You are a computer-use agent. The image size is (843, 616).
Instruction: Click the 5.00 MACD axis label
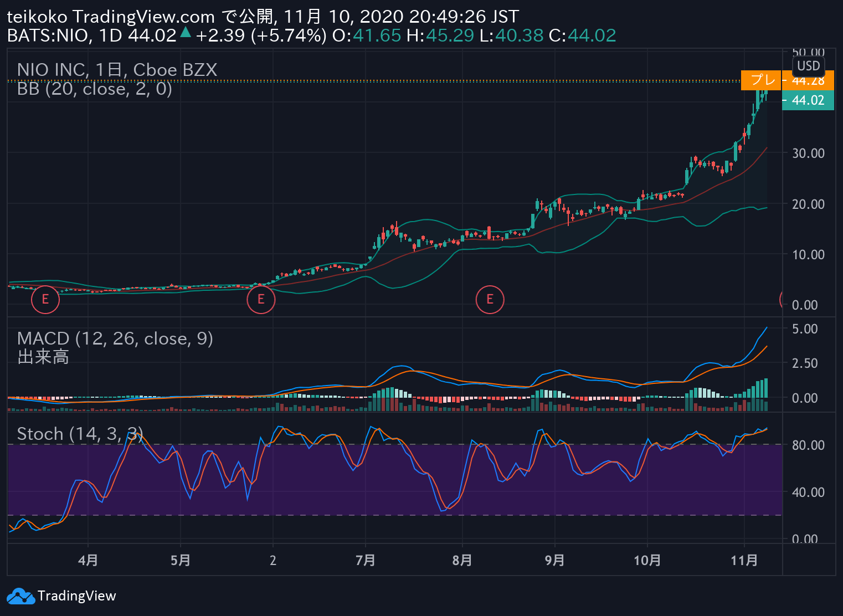tap(805, 329)
